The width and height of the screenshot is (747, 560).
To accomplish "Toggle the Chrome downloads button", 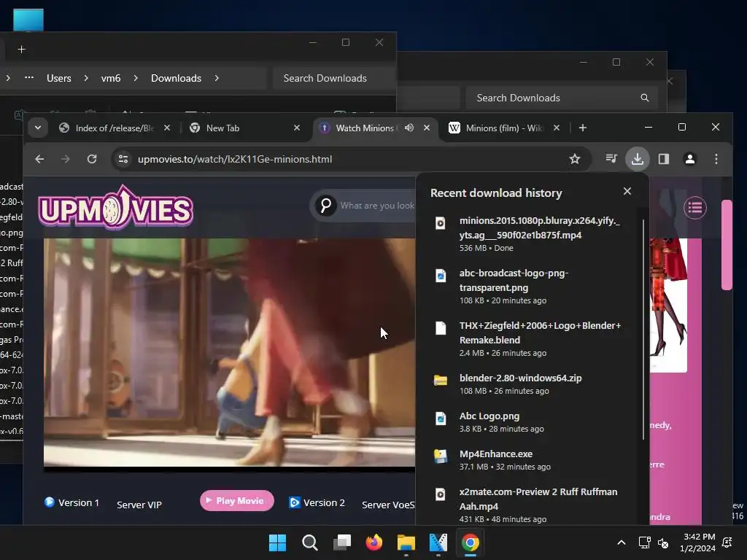I will click(638, 158).
